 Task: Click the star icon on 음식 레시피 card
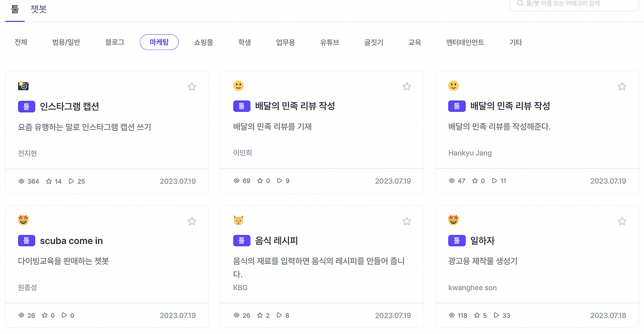pos(407,221)
